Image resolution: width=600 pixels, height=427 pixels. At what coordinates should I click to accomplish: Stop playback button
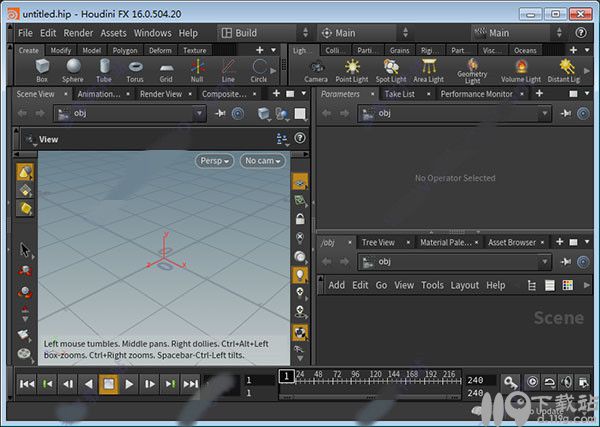click(109, 384)
